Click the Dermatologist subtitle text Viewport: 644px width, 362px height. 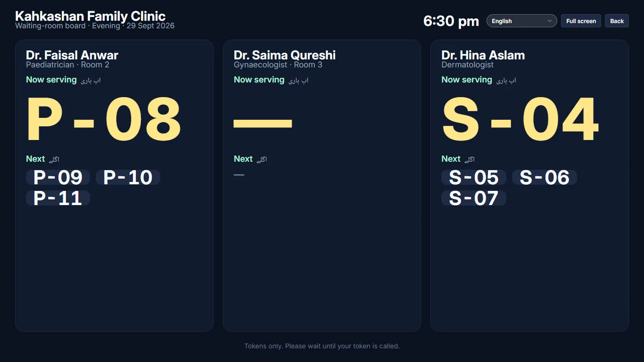click(x=468, y=65)
